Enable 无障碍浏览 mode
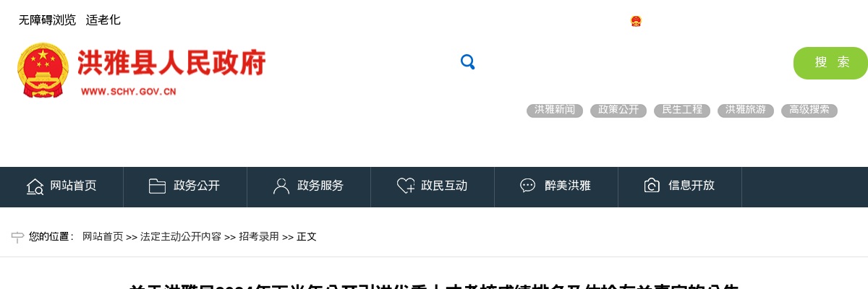Image resolution: width=868 pixels, height=289 pixels. 47,20
